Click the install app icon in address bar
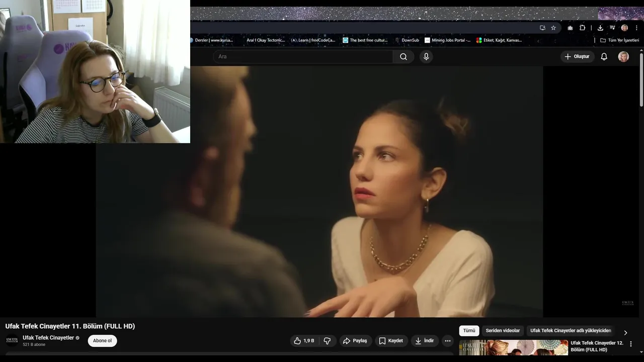 (542, 28)
